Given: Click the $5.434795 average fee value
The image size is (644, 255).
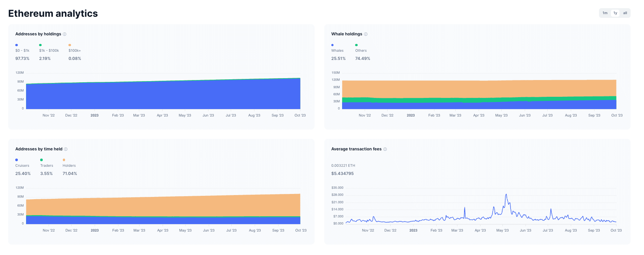Looking at the screenshot, I should pos(342,173).
